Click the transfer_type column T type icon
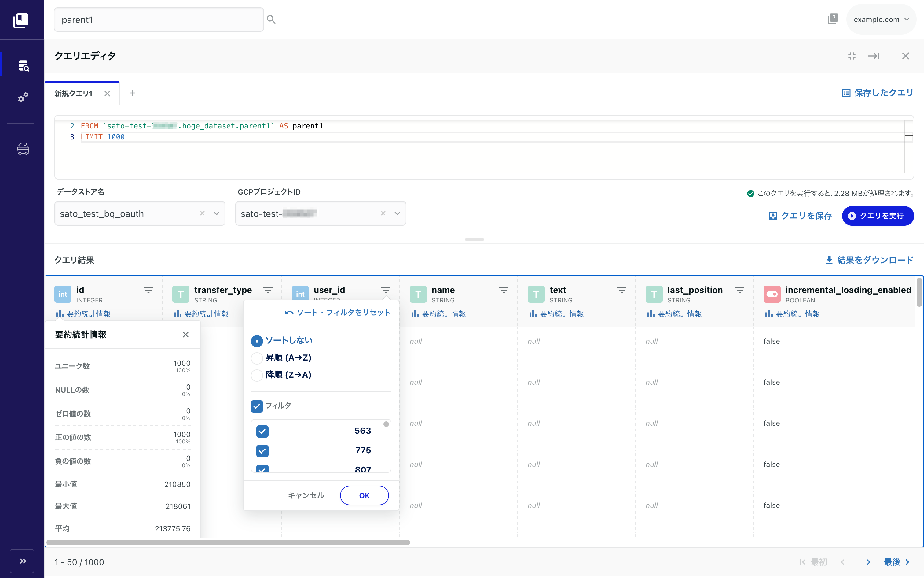Screen dimensions: 924x578 click(181, 294)
